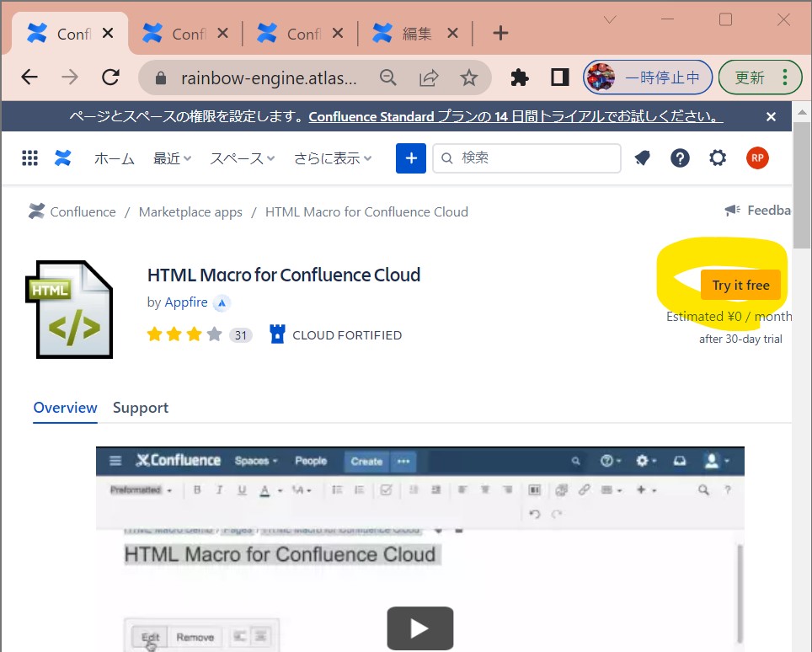This screenshot has height=652, width=812.
Task: Open the Atlassian app switcher grid
Action: click(x=30, y=158)
